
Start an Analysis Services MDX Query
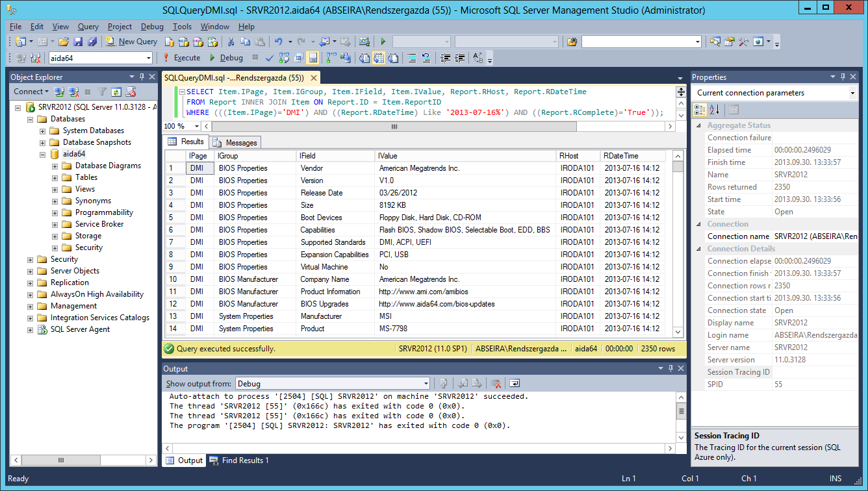point(183,41)
